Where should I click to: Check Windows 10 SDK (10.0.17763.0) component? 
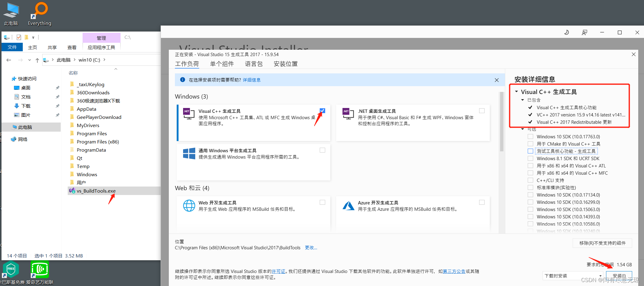[x=530, y=136]
